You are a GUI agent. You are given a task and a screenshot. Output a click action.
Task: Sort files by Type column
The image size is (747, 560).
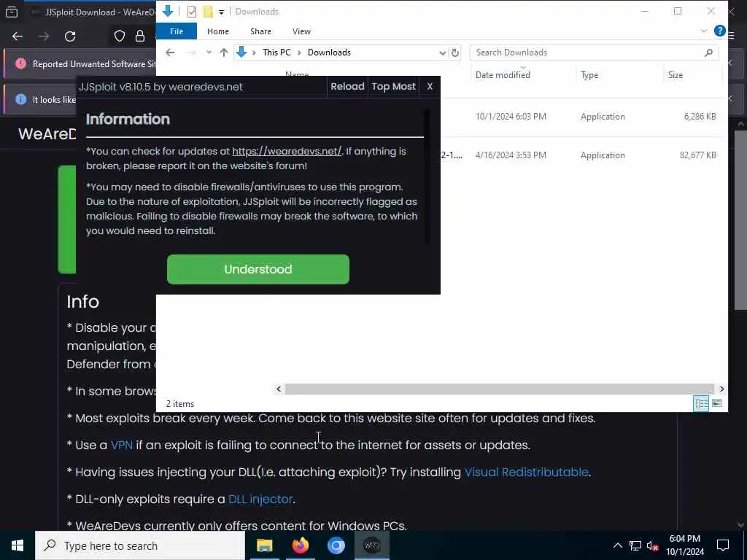tap(589, 75)
